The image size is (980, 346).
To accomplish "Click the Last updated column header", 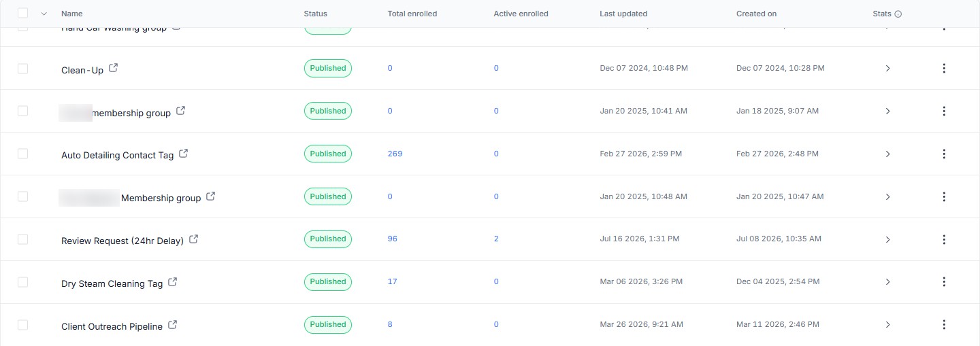I will pos(623,14).
